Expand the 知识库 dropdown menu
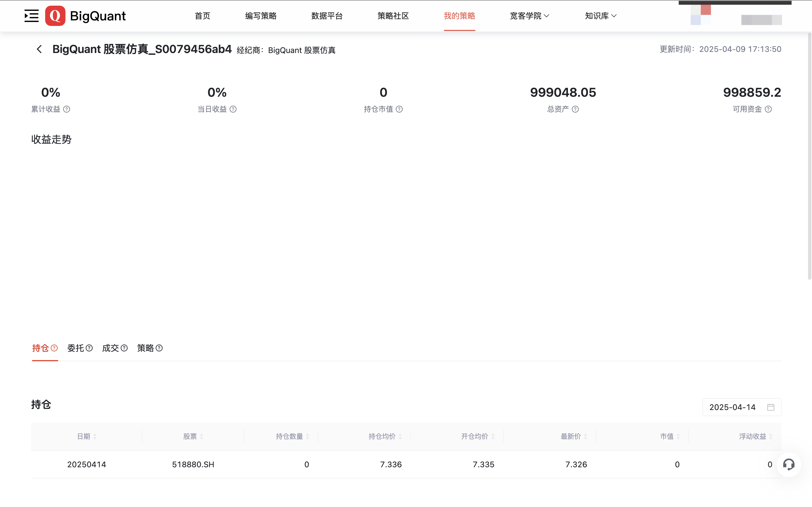 (x=600, y=16)
